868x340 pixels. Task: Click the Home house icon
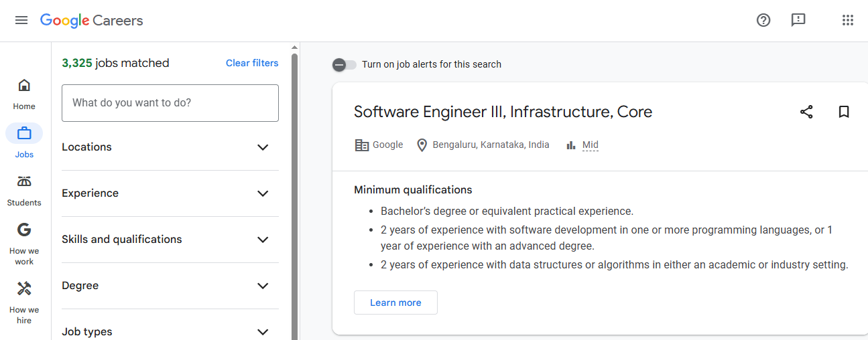click(x=24, y=85)
